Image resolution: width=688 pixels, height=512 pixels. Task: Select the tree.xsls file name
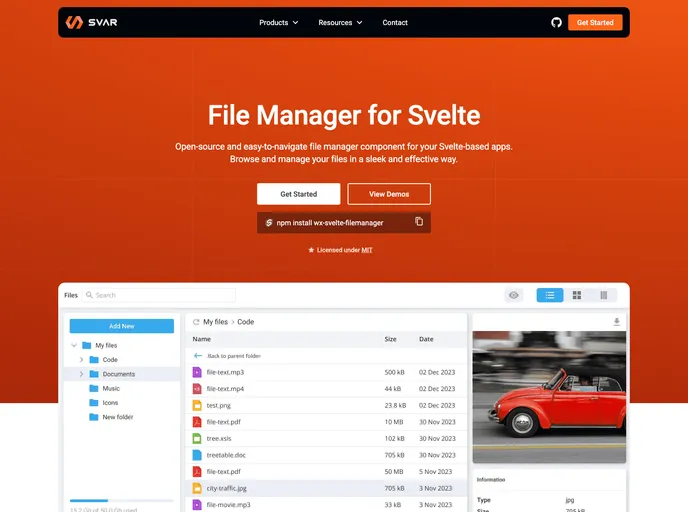[x=219, y=438]
